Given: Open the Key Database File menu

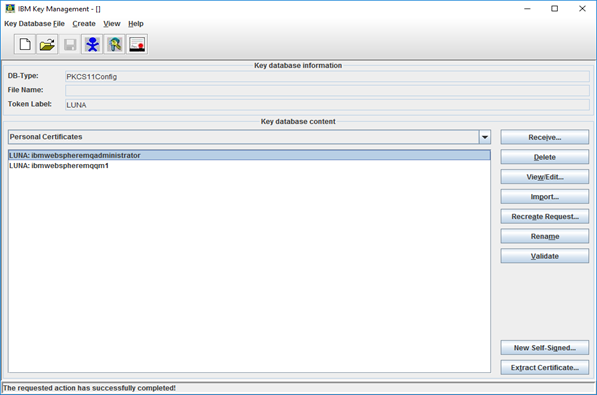Looking at the screenshot, I should (34, 24).
